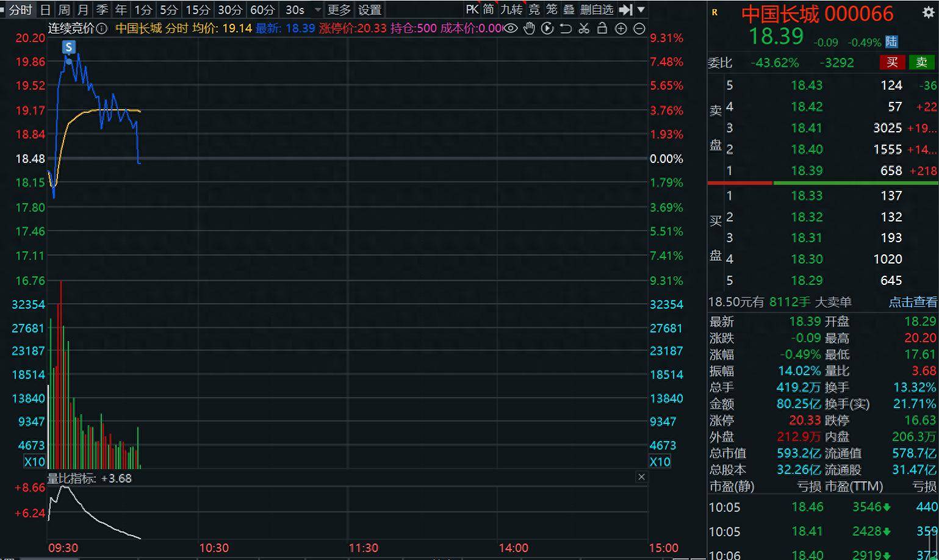Switch to the 分时 intraday tab

(x=20, y=10)
